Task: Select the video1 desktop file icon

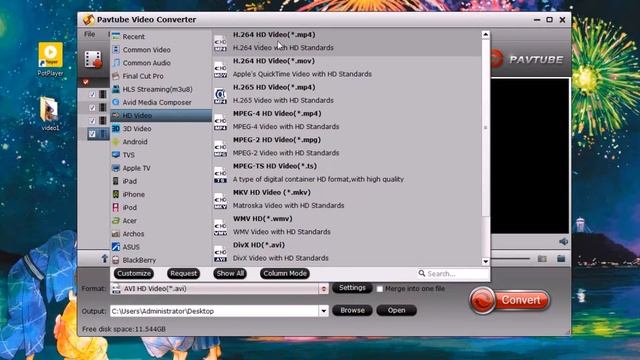Action: coord(50,113)
